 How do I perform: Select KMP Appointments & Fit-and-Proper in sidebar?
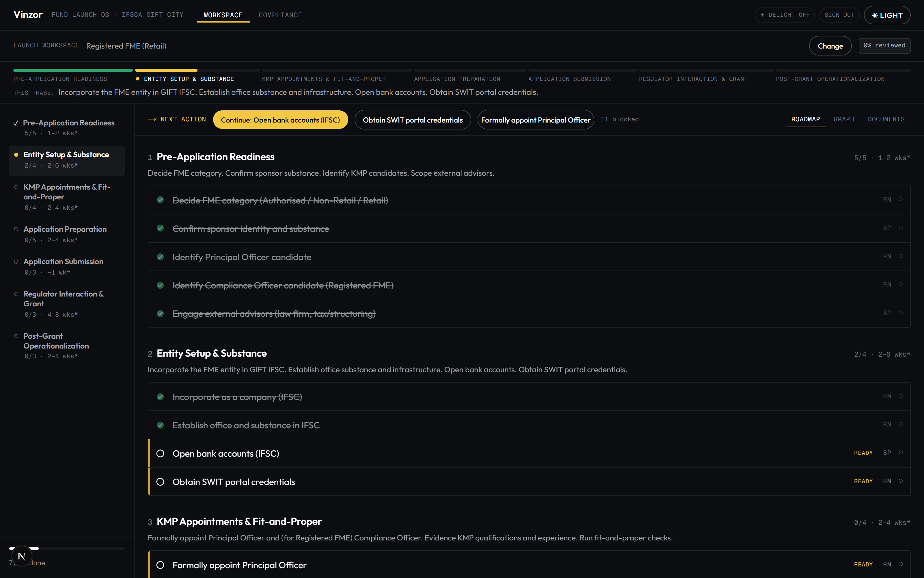67,197
